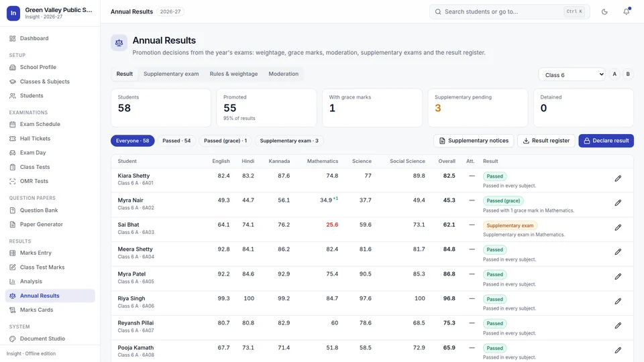Switch to the Moderation tab
The height and width of the screenshot is (362, 644).
[x=283, y=74]
